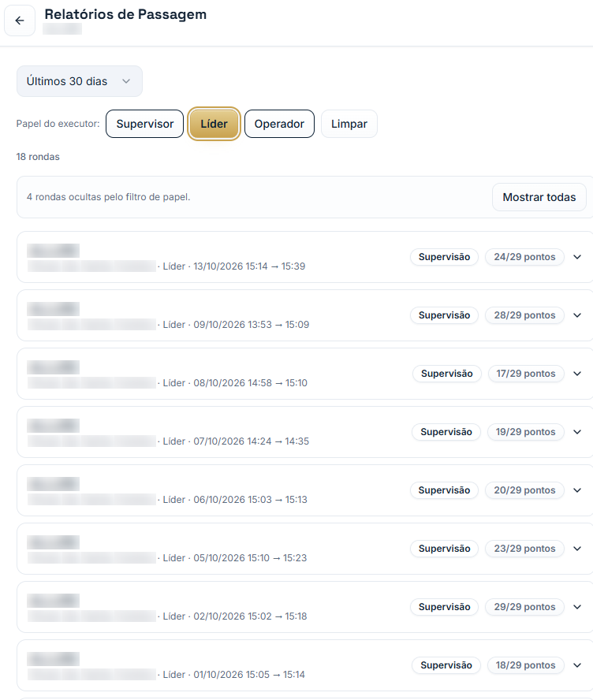The image size is (593, 700).
Task: Click the 24/29 pontos badge
Action: coord(524,257)
